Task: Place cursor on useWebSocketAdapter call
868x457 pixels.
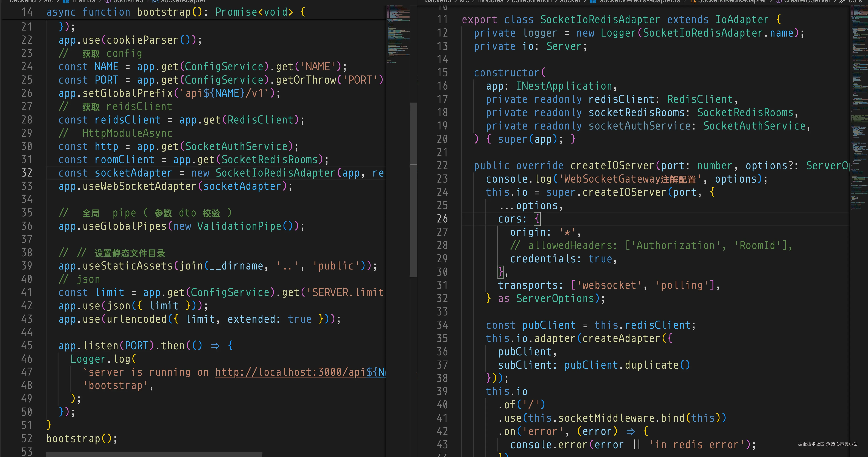Action: pos(140,186)
